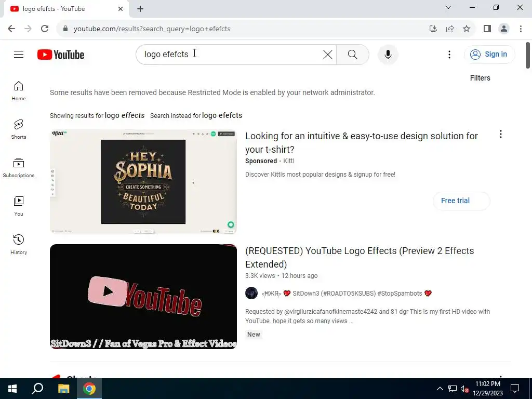The image size is (532, 399).
Task: Open the Chrome three-dot menu
Action: click(521, 29)
